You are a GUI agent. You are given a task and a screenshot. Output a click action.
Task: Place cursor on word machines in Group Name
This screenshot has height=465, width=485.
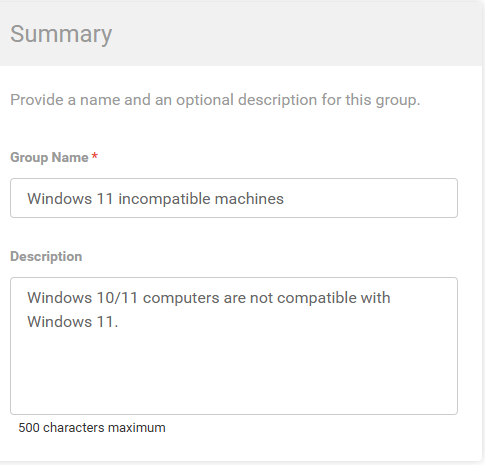[249, 199]
